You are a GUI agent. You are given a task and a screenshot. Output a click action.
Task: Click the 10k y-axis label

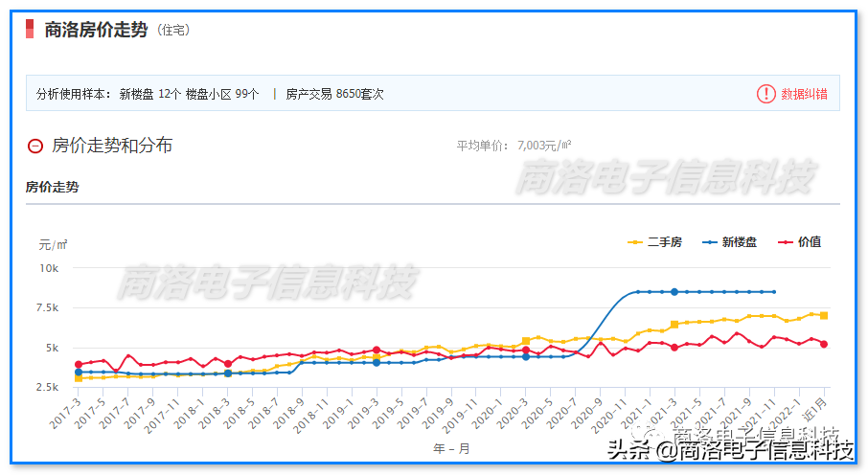pyautogui.click(x=49, y=268)
